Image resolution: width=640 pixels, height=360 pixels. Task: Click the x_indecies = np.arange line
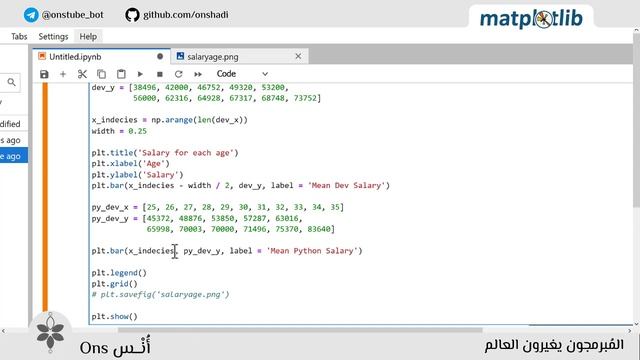click(x=170, y=120)
